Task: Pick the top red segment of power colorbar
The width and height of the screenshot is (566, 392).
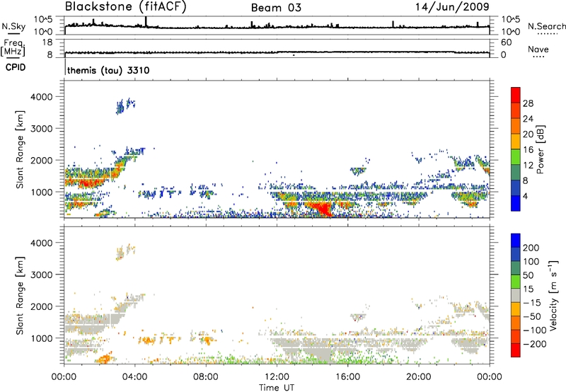Action: [516, 95]
